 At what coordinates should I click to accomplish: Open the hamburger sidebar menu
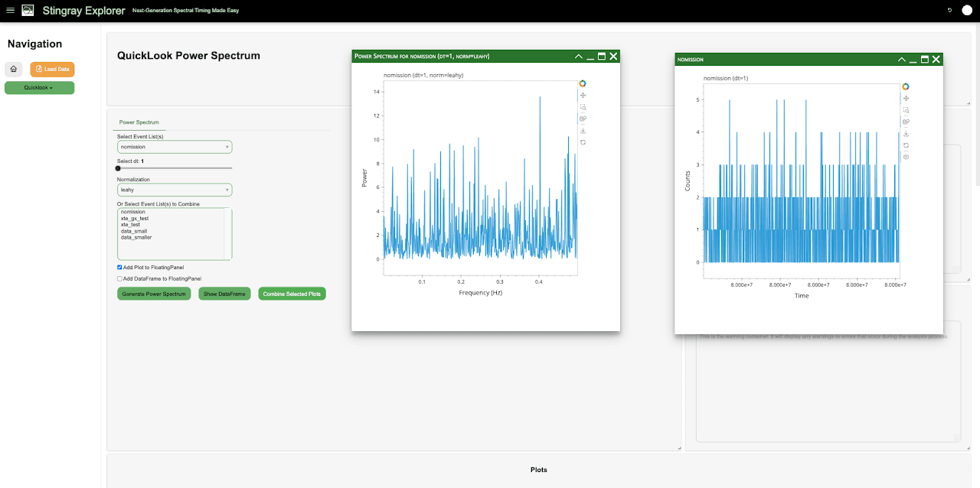click(x=9, y=11)
